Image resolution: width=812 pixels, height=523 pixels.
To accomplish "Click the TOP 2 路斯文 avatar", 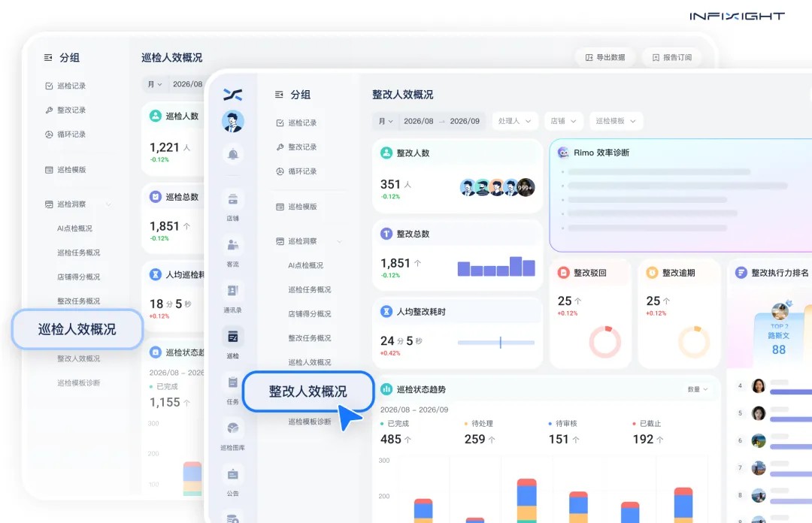I will coord(780,311).
